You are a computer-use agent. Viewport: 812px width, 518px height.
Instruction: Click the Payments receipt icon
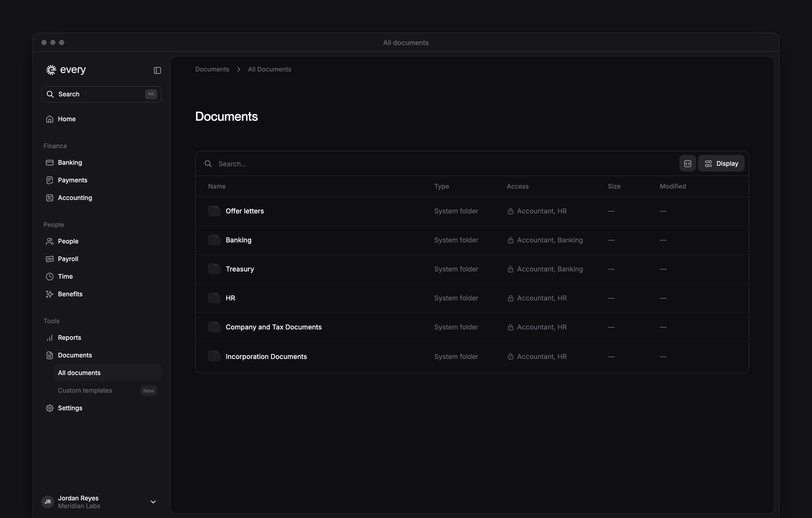pos(49,180)
